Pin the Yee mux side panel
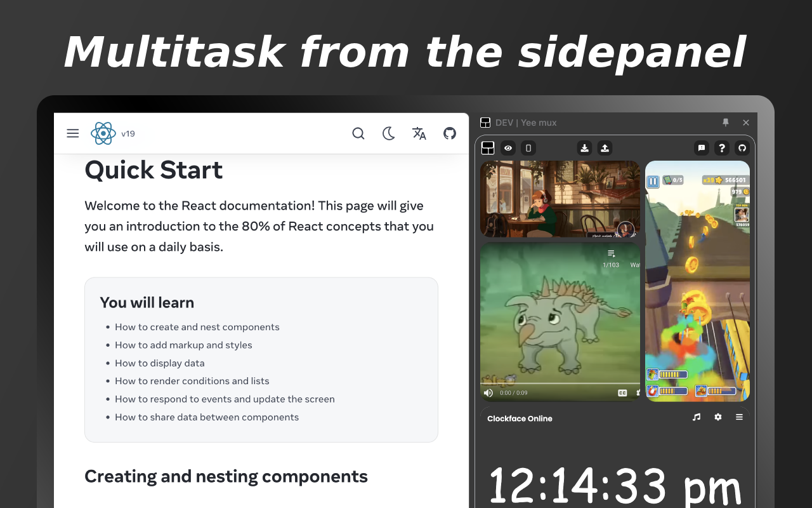This screenshot has height=508, width=812. 726,123
